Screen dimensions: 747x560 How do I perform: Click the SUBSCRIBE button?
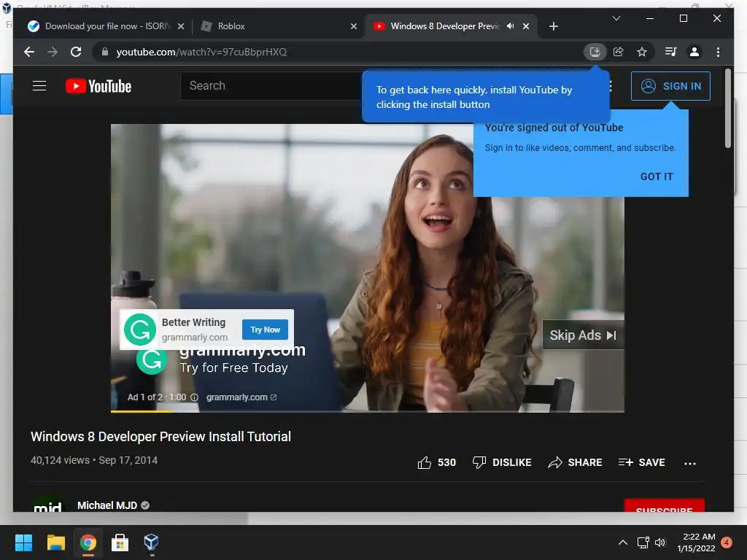click(x=664, y=506)
